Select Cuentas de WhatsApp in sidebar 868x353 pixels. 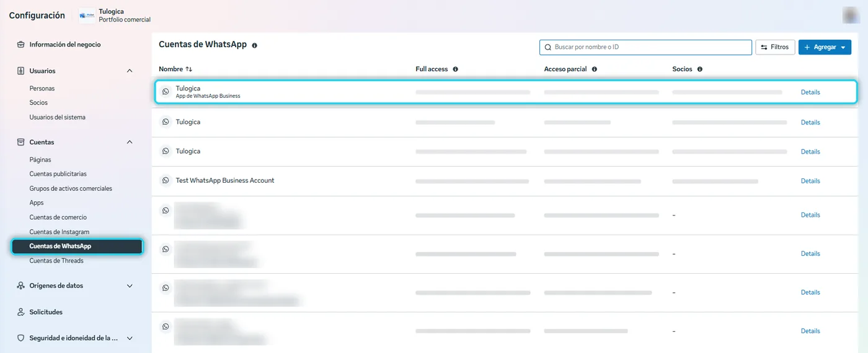click(77, 246)
